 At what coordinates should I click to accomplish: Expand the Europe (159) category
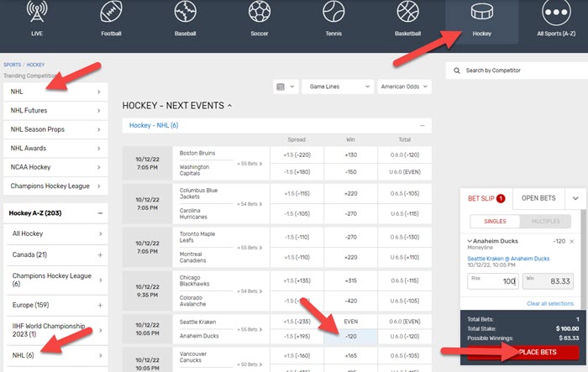(x=100, y=304)
